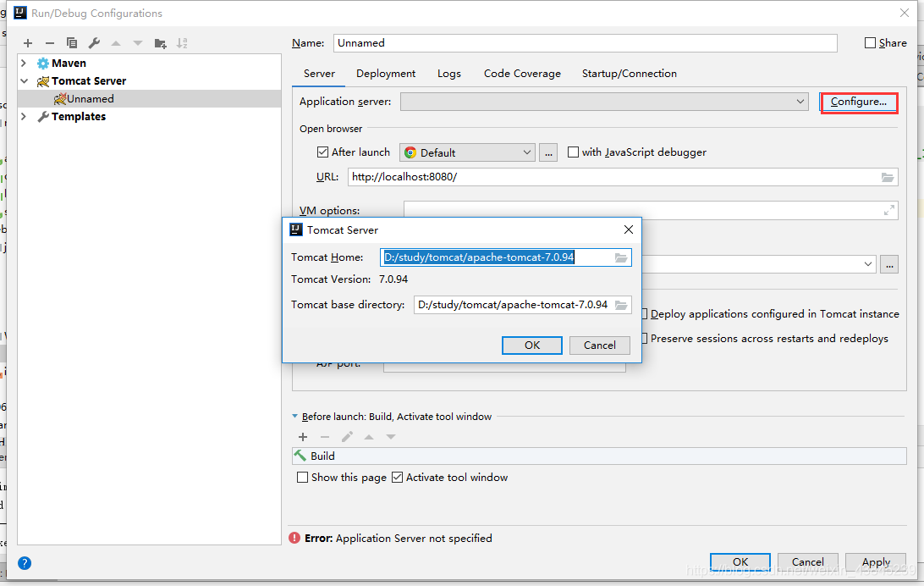Select the Build task in Before launch list

(599, 456)
